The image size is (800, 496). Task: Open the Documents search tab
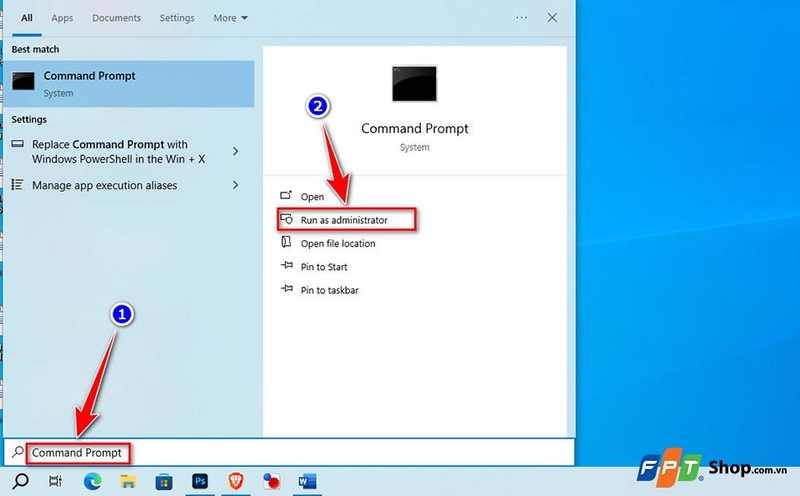116,18
